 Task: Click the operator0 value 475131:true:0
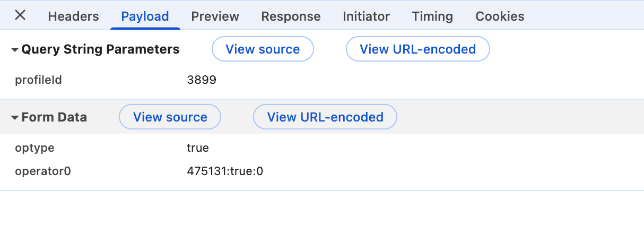click(225, 171)
